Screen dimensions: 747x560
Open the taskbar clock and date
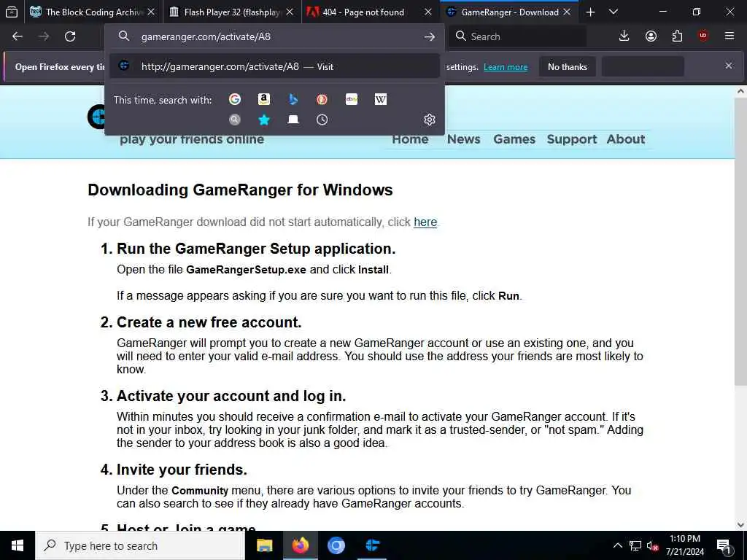coord(685,545)
